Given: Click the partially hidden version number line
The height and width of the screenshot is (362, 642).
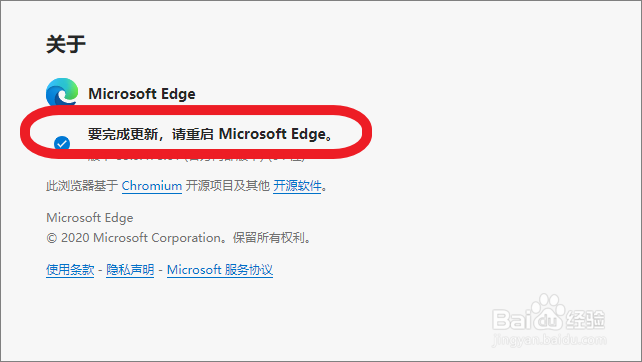Looking at the screenshot, I should (197, 157).
